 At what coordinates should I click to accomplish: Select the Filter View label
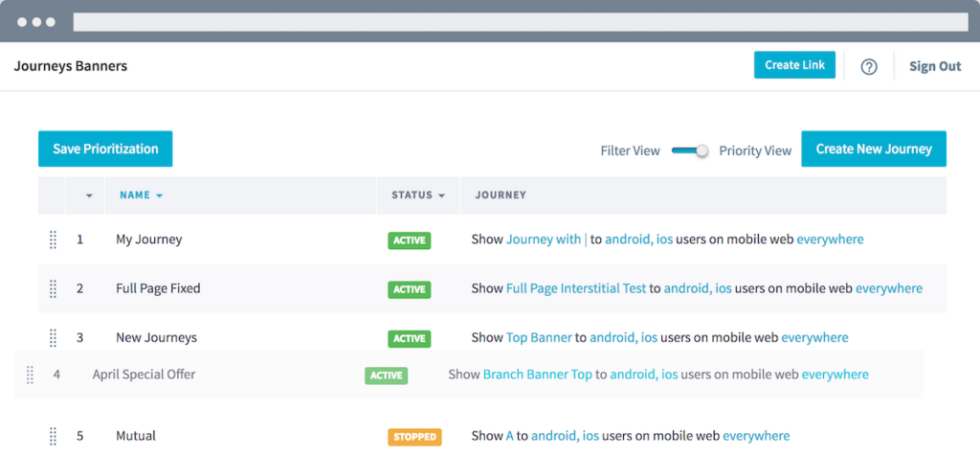pyautogui.click(x=630, y=150)
